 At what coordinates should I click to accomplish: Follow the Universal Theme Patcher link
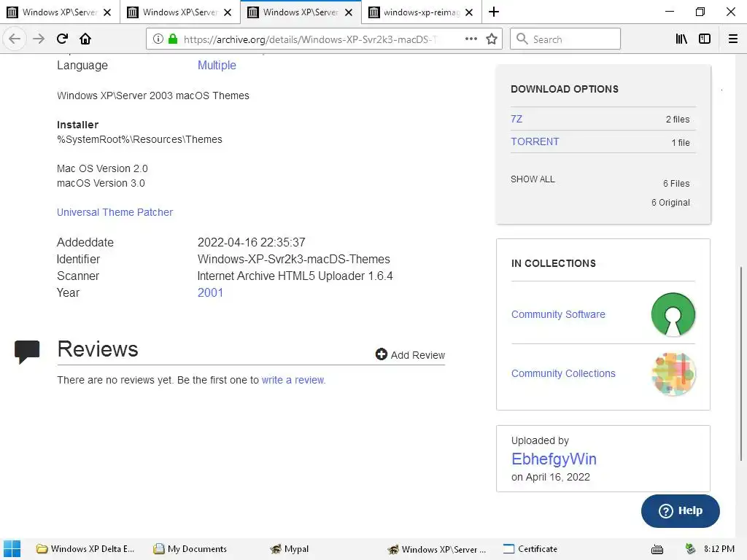tap(115, 212)
